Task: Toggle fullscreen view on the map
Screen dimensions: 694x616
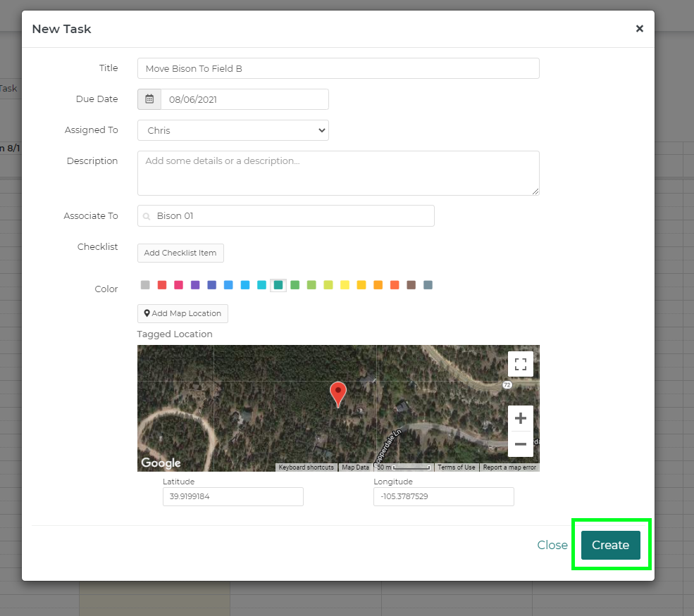Action: tap(520, 364)
